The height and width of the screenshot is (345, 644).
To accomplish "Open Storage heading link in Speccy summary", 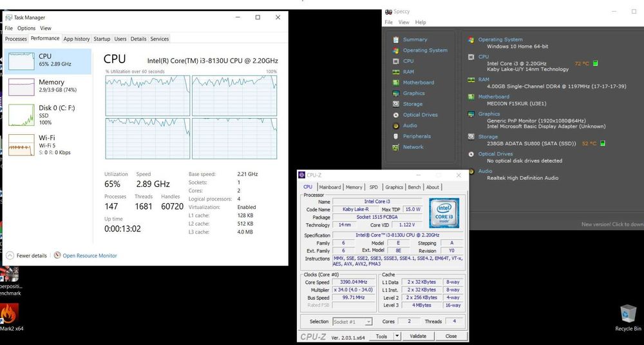I will pos(488,137).
